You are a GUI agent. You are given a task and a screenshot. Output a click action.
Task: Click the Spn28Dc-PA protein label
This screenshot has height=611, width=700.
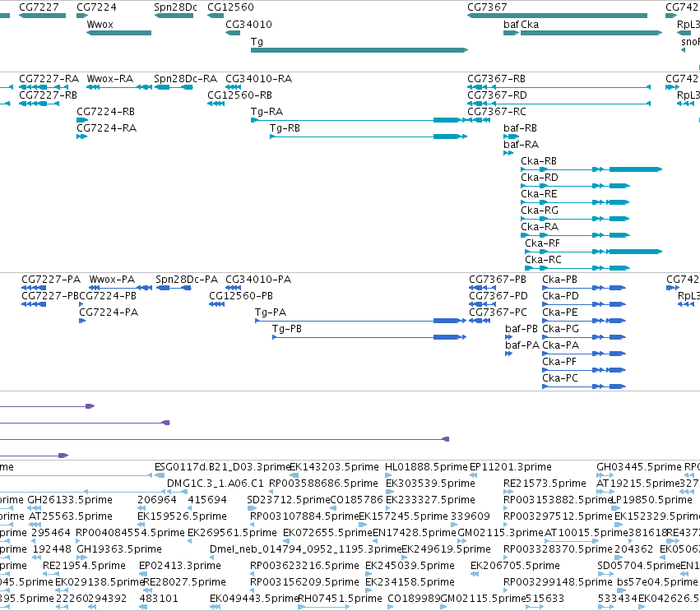coord(187,280)
